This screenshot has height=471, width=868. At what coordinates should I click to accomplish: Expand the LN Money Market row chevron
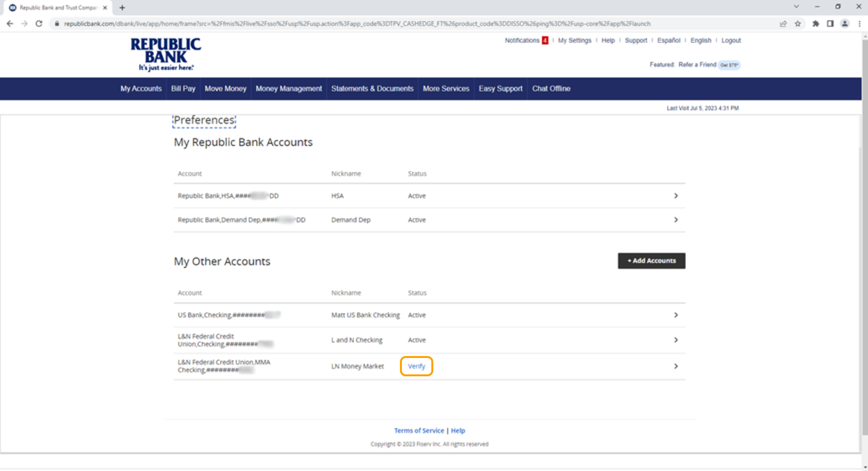coord(676,366)
